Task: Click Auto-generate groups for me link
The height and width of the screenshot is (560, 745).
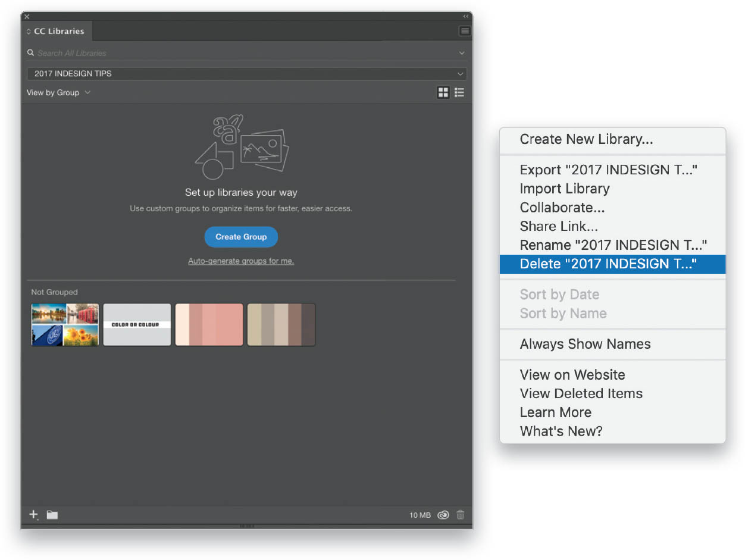Action: pyautogui.click(x=241, y=261)
